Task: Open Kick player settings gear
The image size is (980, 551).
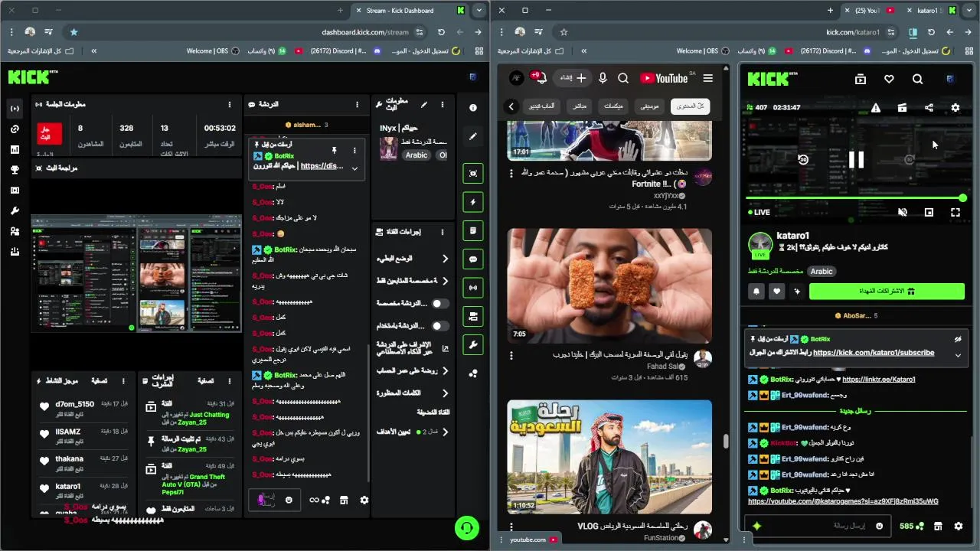Action: coord(955,108)
